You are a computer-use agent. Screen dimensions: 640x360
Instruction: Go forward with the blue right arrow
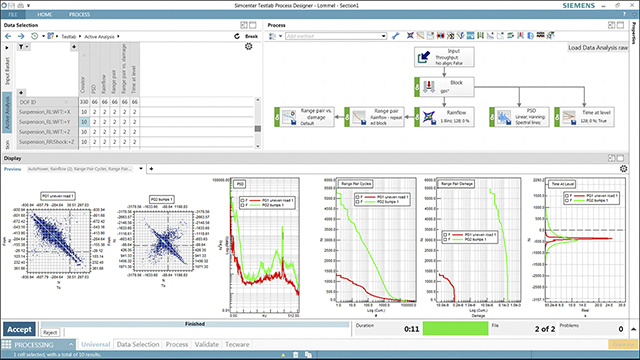[21, 36]
